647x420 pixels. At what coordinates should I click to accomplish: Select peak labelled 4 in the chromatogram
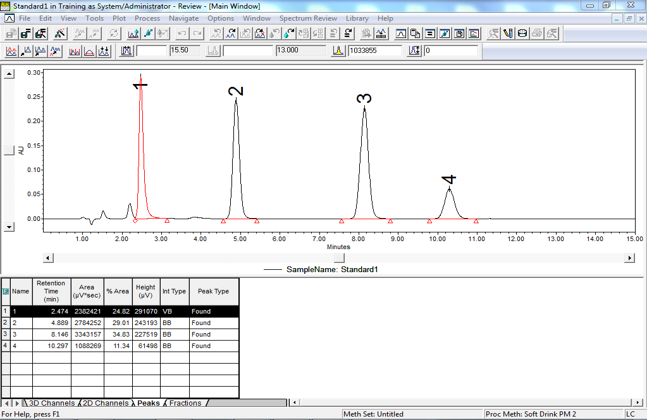(449, 204)
